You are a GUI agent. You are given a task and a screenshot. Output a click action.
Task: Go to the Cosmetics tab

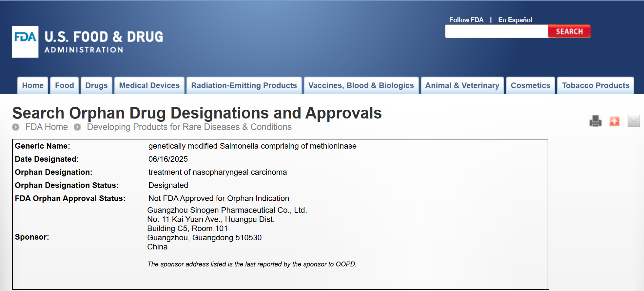531,85
